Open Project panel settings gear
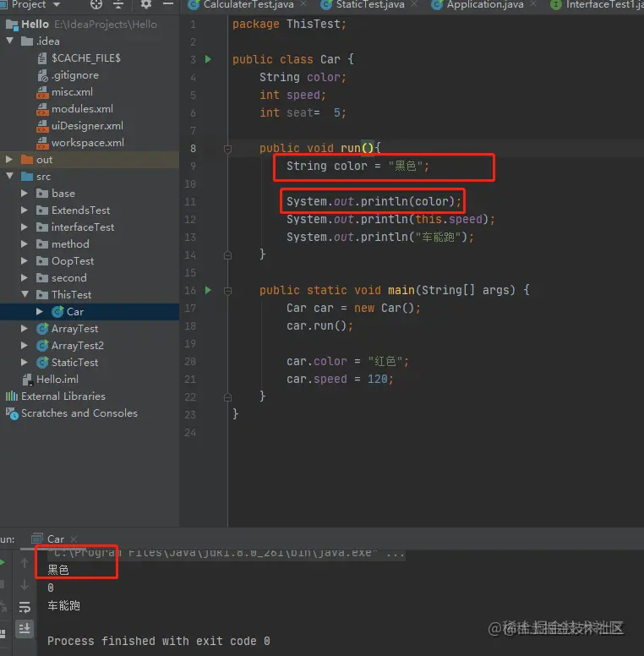644x656 pixels. click(145, 4)
